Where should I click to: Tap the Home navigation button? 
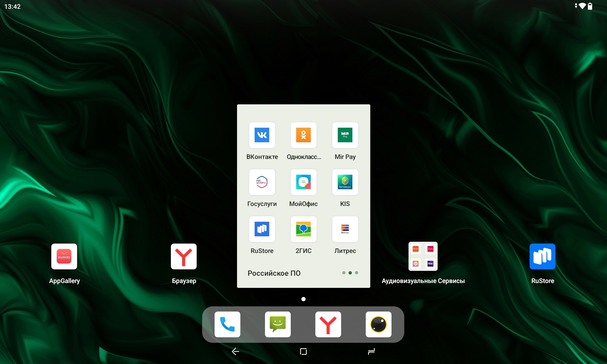[x=303, y=352]
